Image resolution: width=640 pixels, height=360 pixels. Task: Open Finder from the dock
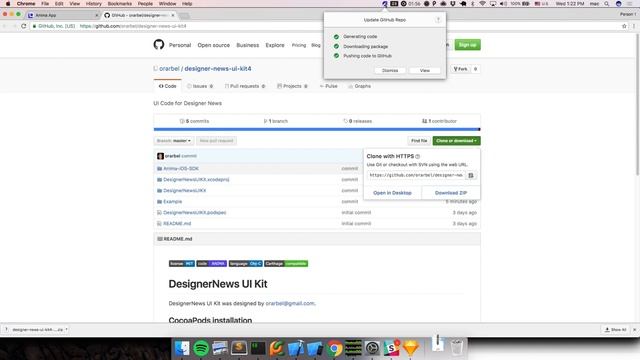pyautogui.click(x=182, y=348)
